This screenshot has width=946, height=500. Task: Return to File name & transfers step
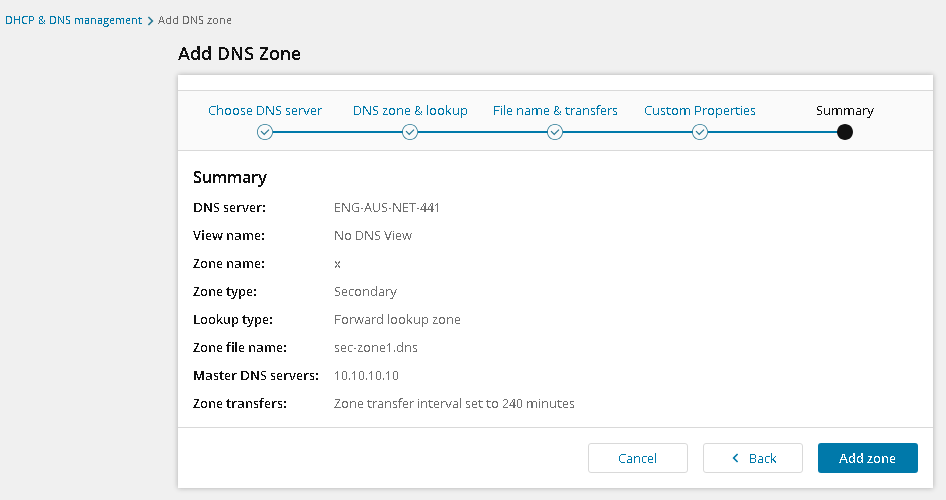(555, 111)
